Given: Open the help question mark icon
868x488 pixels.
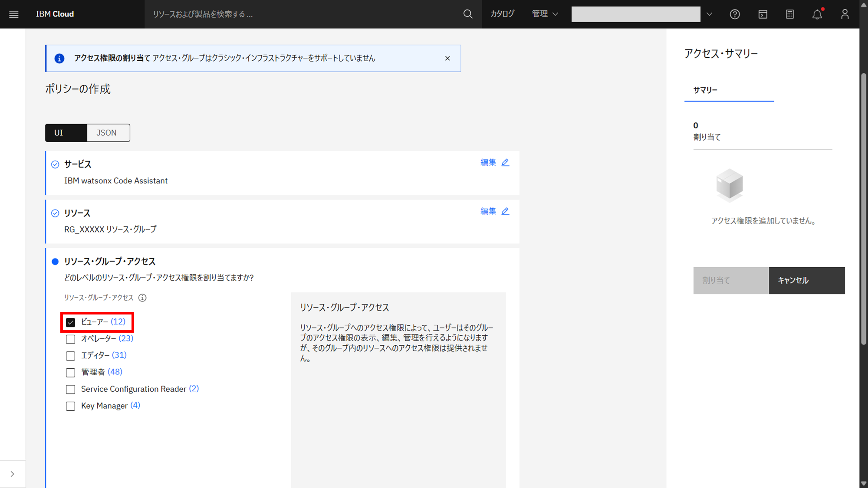Looking at the screenshot, I should click(734, 14).
